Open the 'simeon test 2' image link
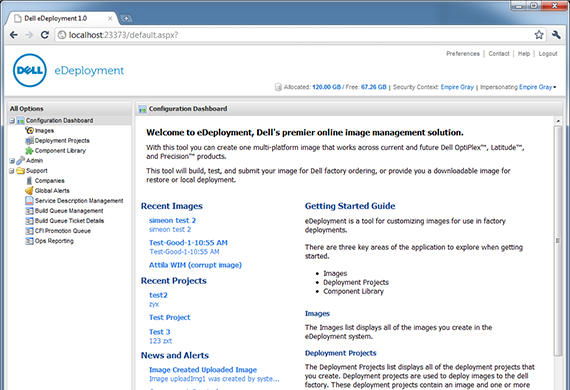This screenshot has height=390, width=570. point(172,221)
